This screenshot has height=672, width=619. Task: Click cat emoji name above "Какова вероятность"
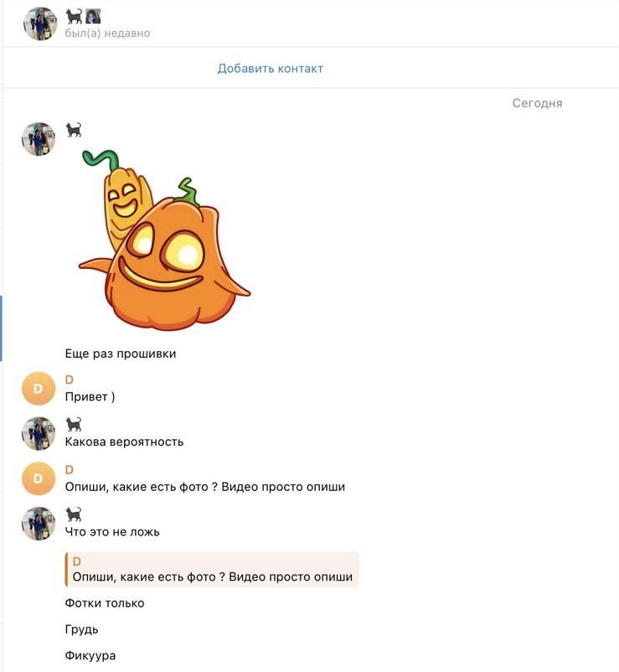point(74,424)
